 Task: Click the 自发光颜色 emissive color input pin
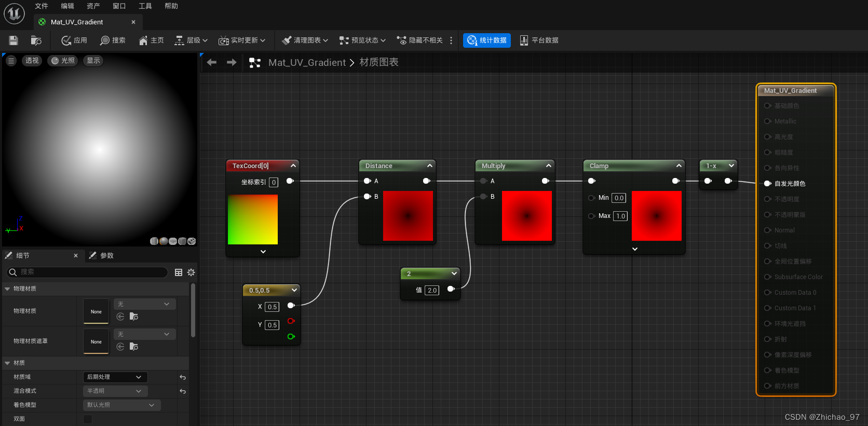point(767,184)
